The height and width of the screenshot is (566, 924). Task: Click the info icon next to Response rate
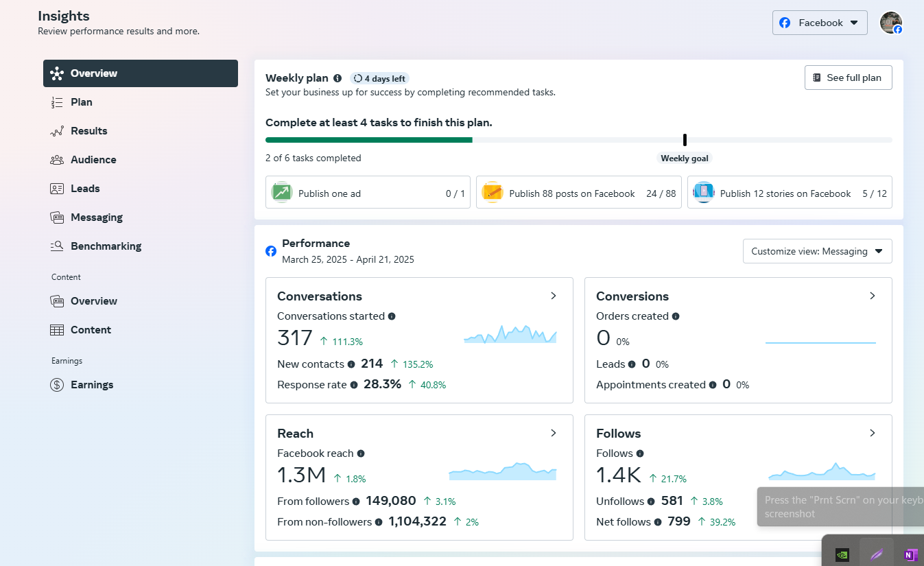354,385
